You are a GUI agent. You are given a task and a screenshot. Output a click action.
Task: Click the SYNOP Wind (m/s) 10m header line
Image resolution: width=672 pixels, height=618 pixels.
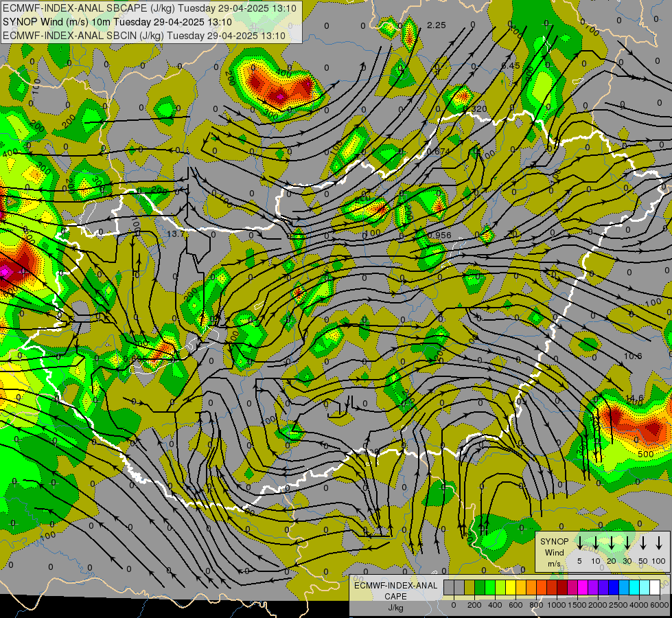point(117,22)
